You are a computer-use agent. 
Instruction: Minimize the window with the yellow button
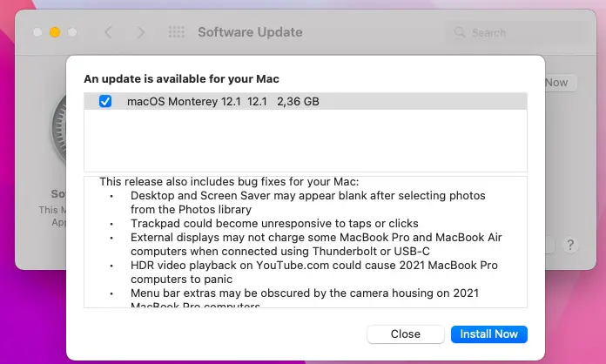pyautogui.click(x=55, y=32)
